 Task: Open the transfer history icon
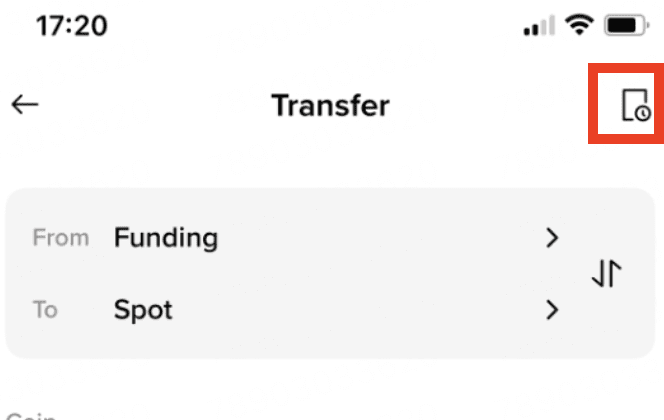click(x=634, y=105)
